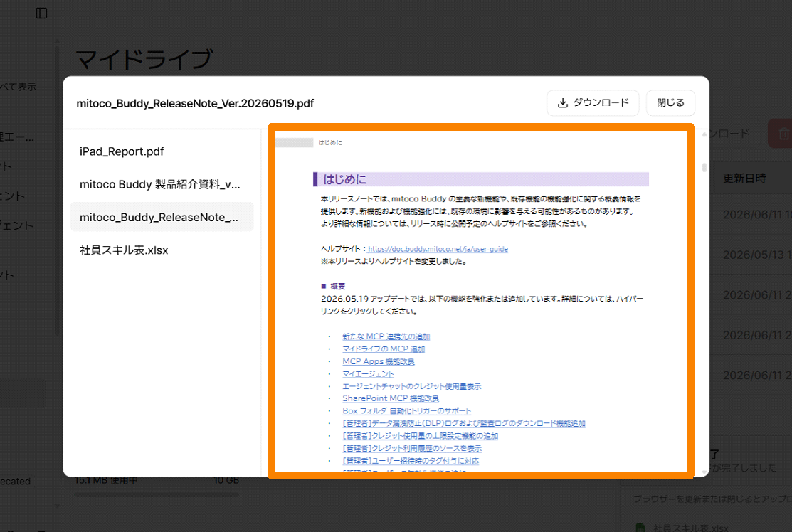Toggle the sidebar panel icon

coord(41,13)
